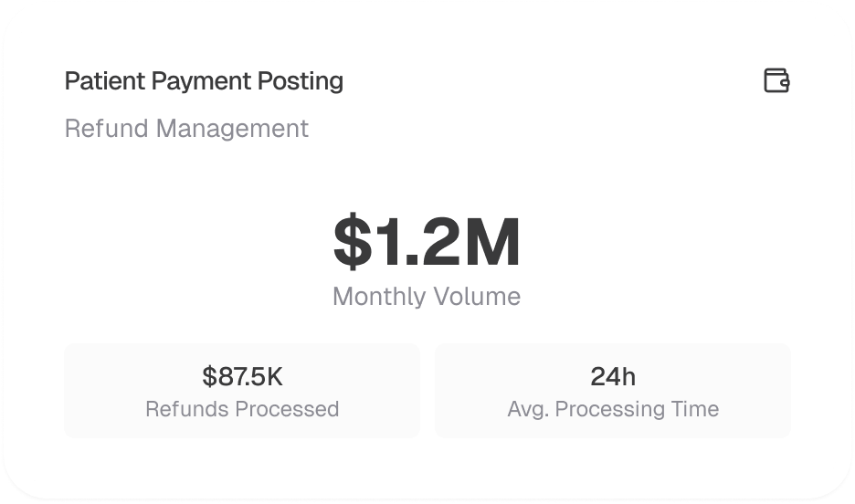Click the wallet icon in the card header
855x504 pixels.
click(x=776, y=81)
